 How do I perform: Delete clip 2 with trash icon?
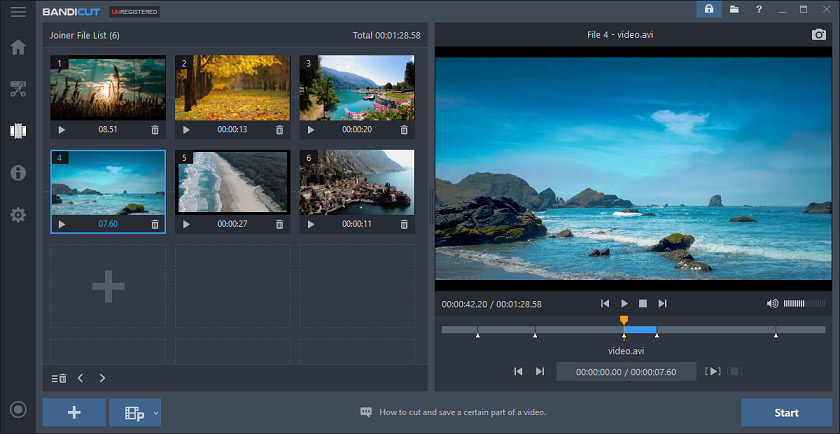point(280,130)
